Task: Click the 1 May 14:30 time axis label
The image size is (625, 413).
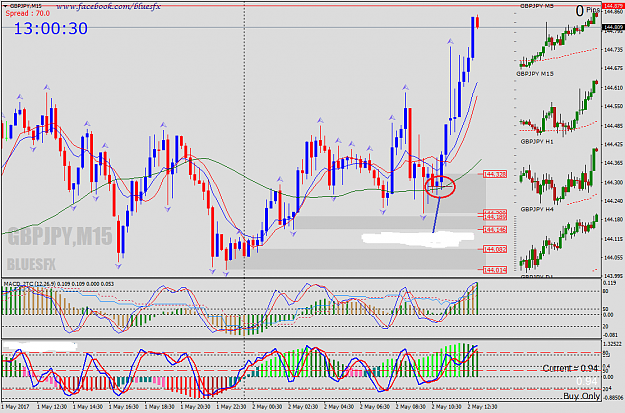Action: point(86,407)
